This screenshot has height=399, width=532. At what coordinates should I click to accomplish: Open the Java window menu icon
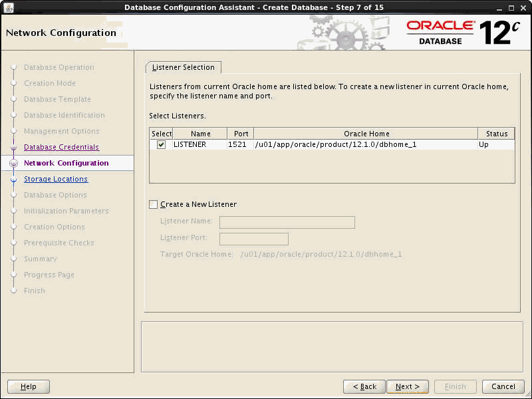(9, 7)
